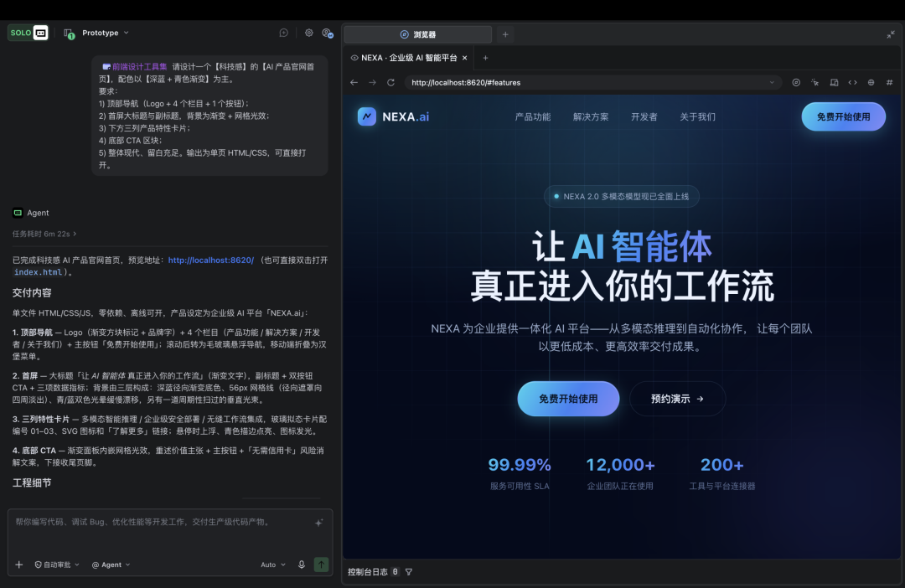Click the Agent avatar icon in chat

point(18,213)
